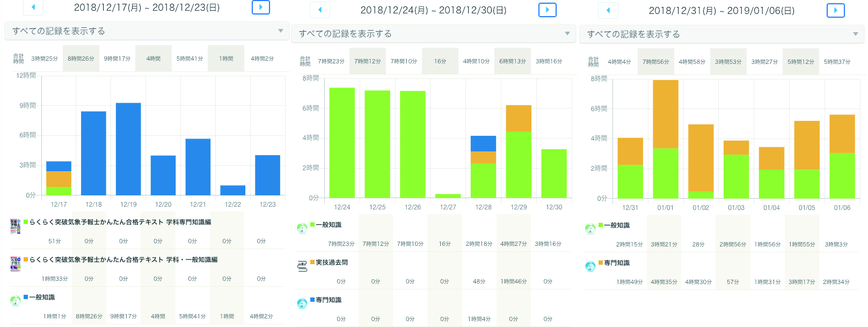Go to week before 2018/12/31

608,10
